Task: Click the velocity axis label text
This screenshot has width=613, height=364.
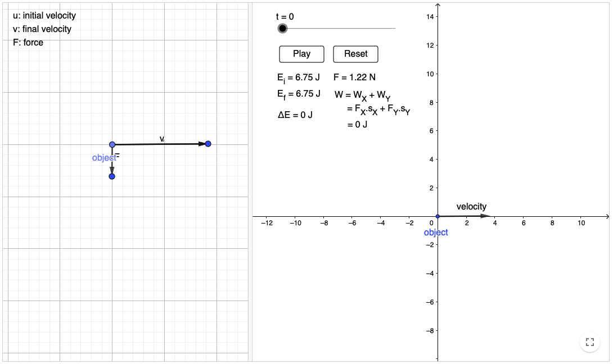Action: [470, 206]
